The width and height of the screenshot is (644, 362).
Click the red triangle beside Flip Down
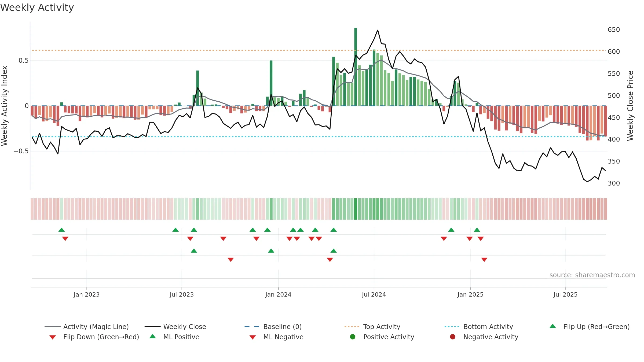coord(53,337)
